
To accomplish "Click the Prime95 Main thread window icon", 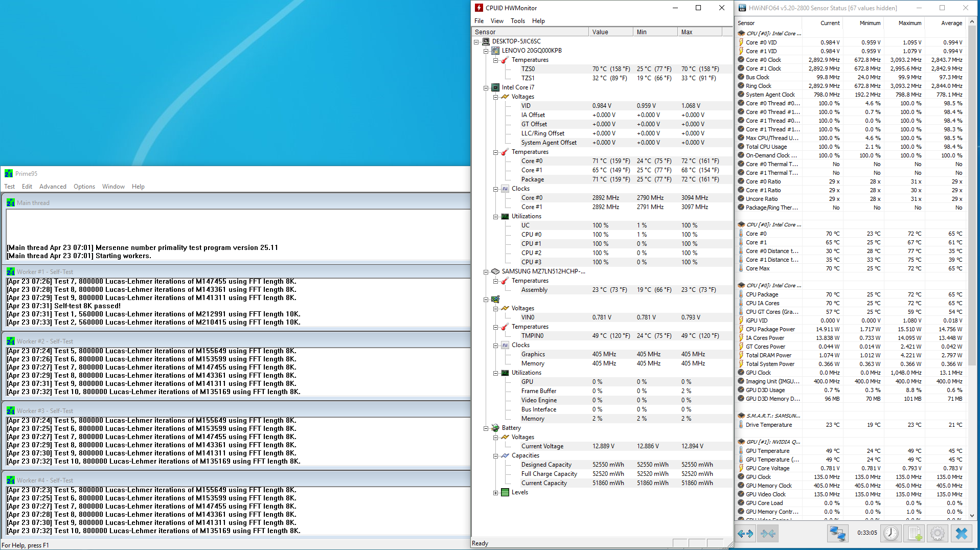I will (x=11, y=202).
